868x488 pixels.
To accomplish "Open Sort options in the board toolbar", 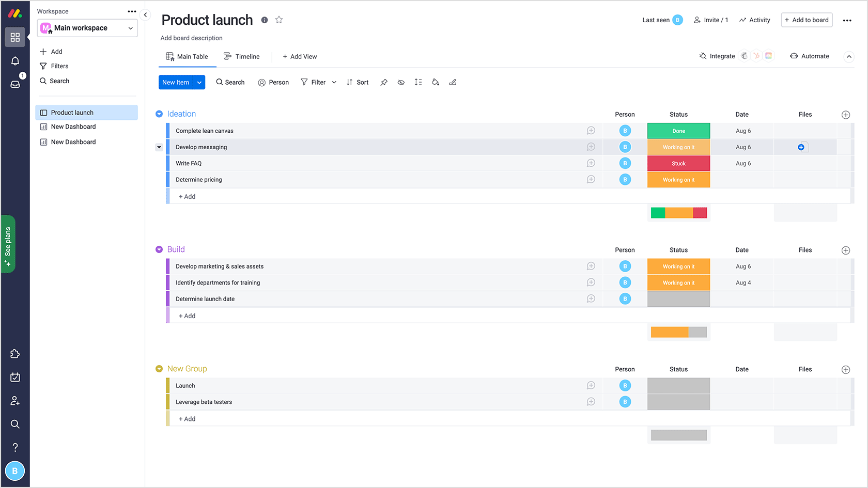I will tap(358, 82).
